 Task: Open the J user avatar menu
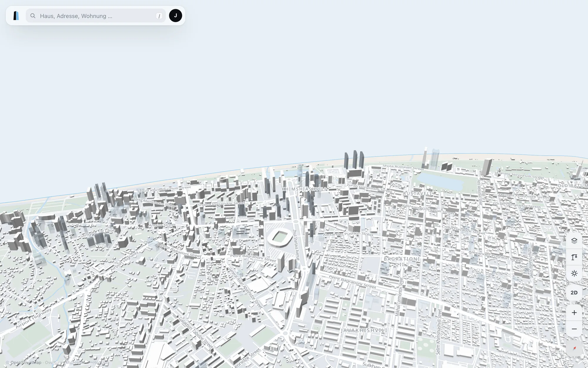pos(176,16)
